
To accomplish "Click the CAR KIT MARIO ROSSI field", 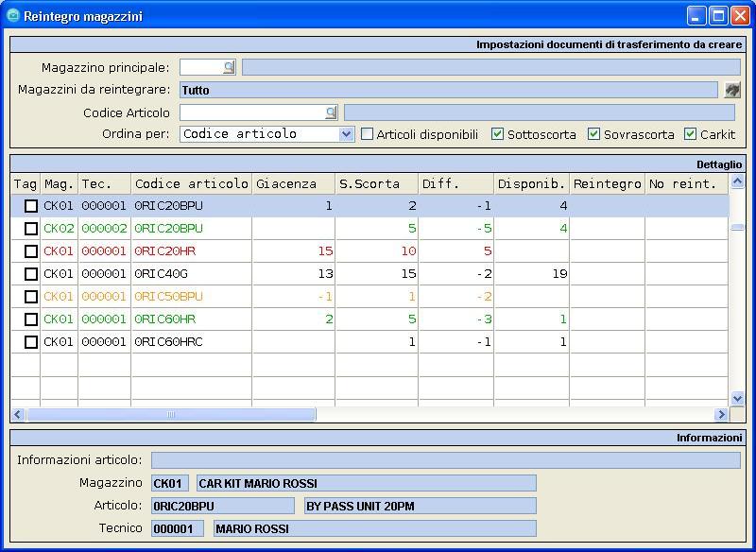I will (x=367, y=483).
